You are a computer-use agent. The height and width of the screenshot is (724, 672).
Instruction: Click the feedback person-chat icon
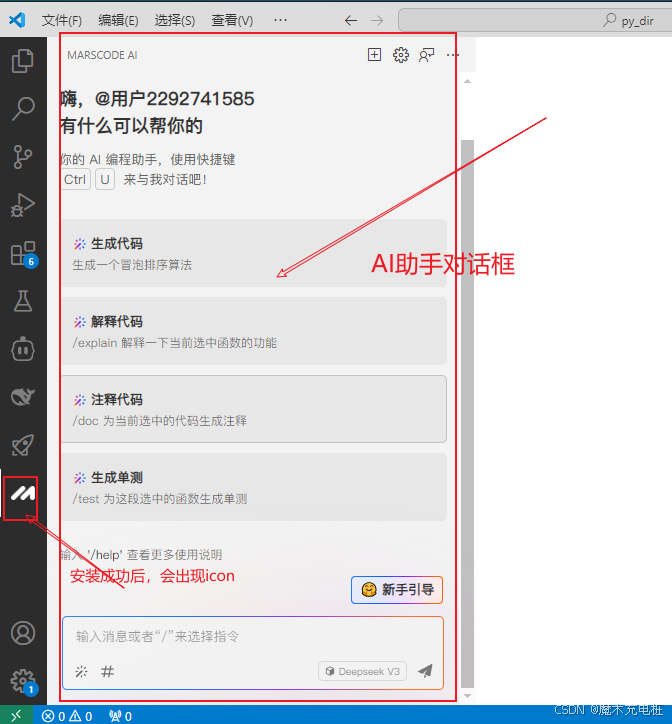(426, 55)
